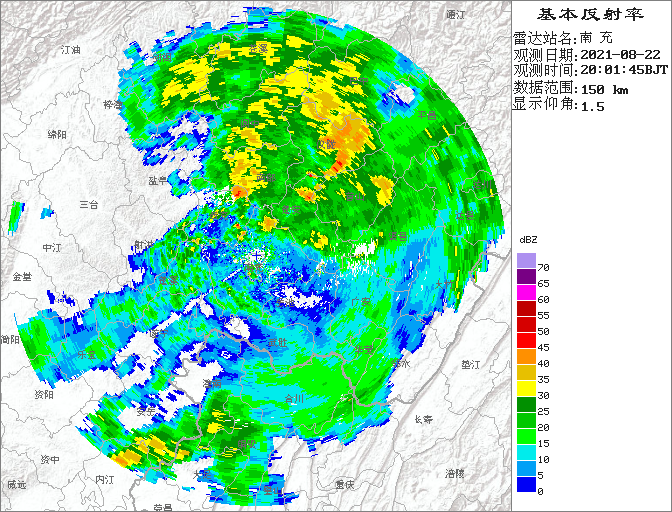The height and width of the screenshot is (512, 672).
Task: Click the 绵阳 city label on map
Action: [57, 133]
